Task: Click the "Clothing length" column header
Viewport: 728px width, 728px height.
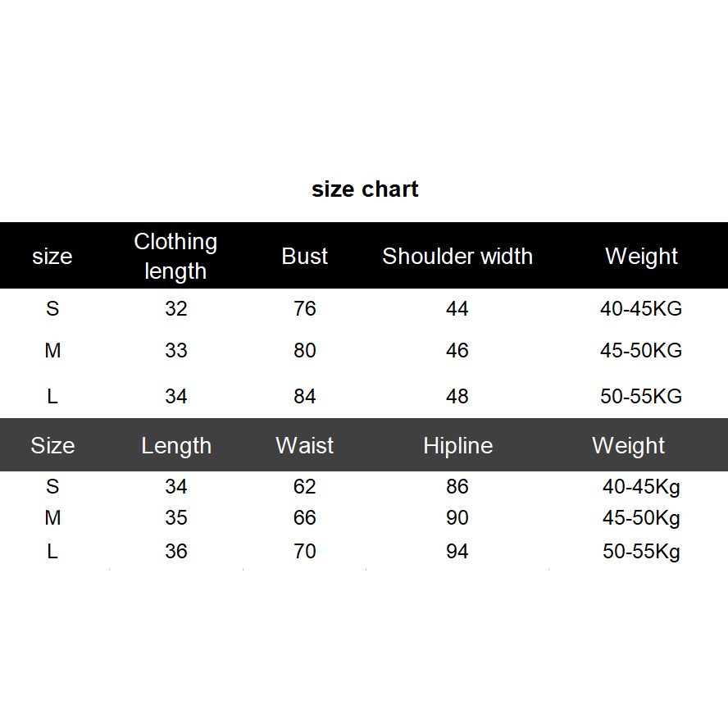Action: (x=175, y=256)
